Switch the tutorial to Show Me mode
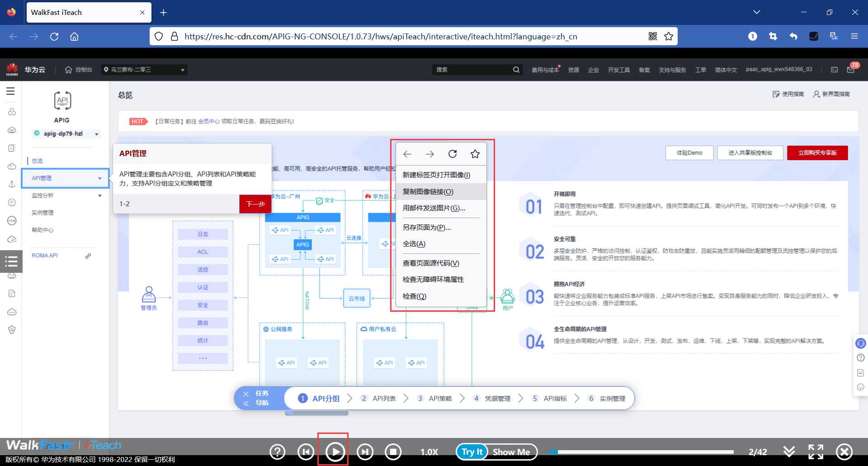Viewport: 868px width, 466px height. pos(511,452)
